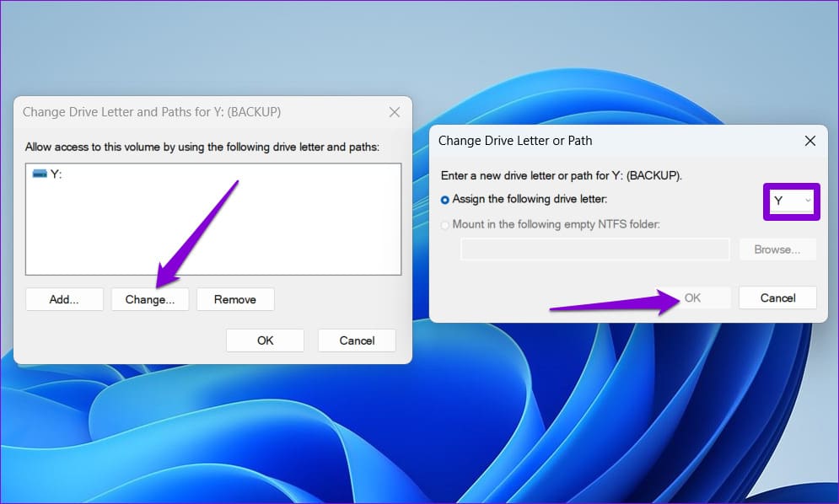The width and height of the screenshot is (839, 504).
Task: Close the Change Drive Letter and Paths dialog
Action: [394, 111]
